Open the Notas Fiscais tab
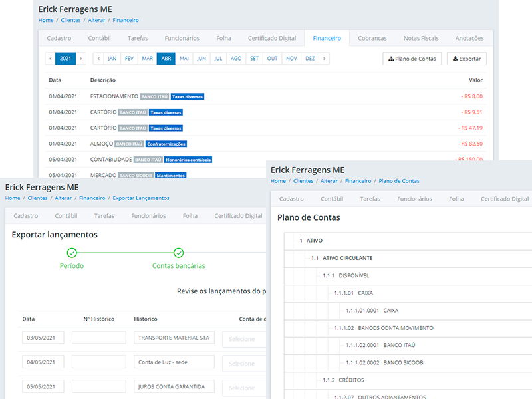The height and width of the screenshot is (399, 532). [420, 38]
